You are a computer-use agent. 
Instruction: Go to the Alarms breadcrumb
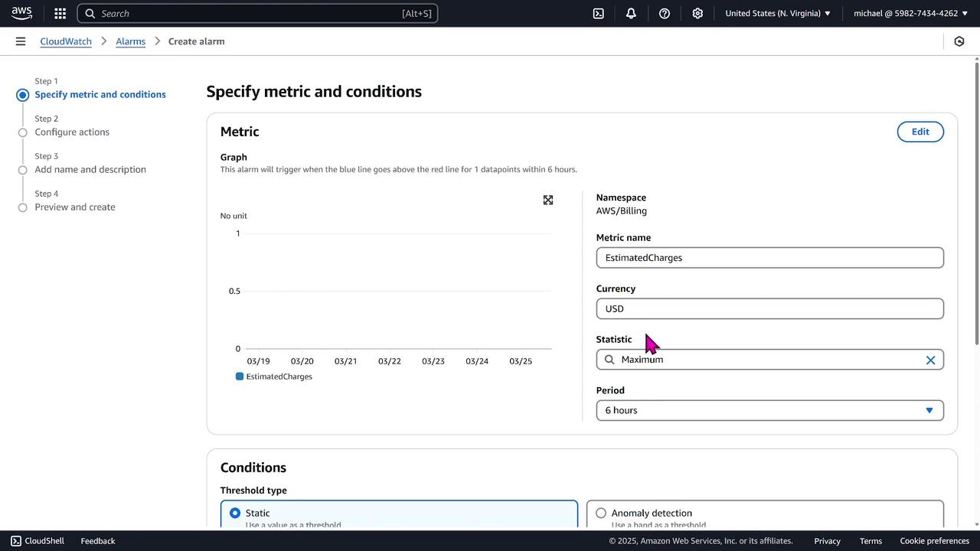coord(130,41)
